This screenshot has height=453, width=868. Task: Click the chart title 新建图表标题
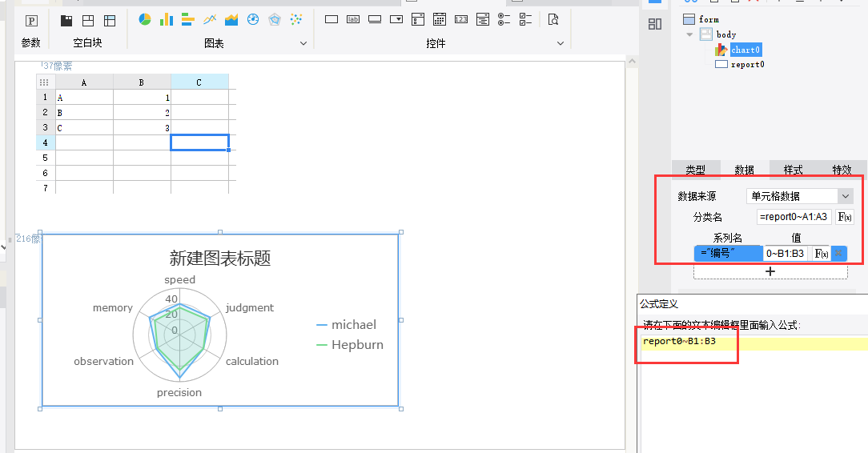click(x=219, y=259)
